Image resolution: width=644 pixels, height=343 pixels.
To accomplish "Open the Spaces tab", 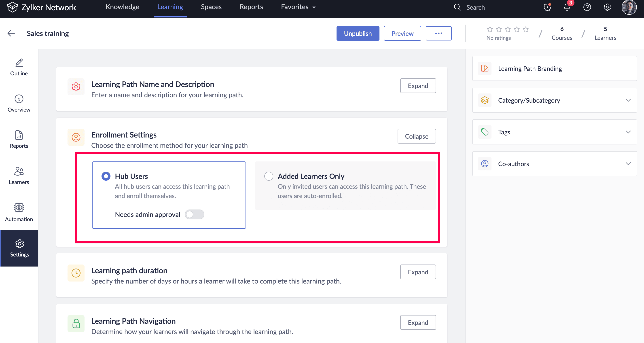I will (211, 7).
